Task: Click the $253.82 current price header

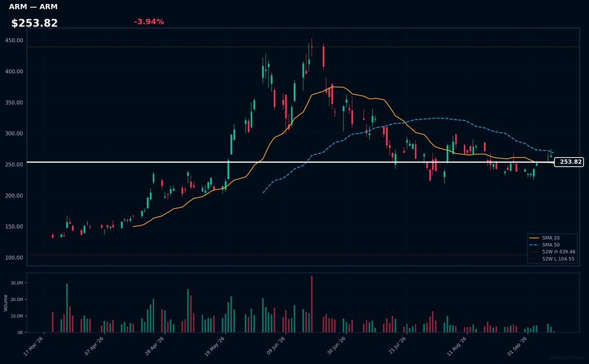Action: 34,23
